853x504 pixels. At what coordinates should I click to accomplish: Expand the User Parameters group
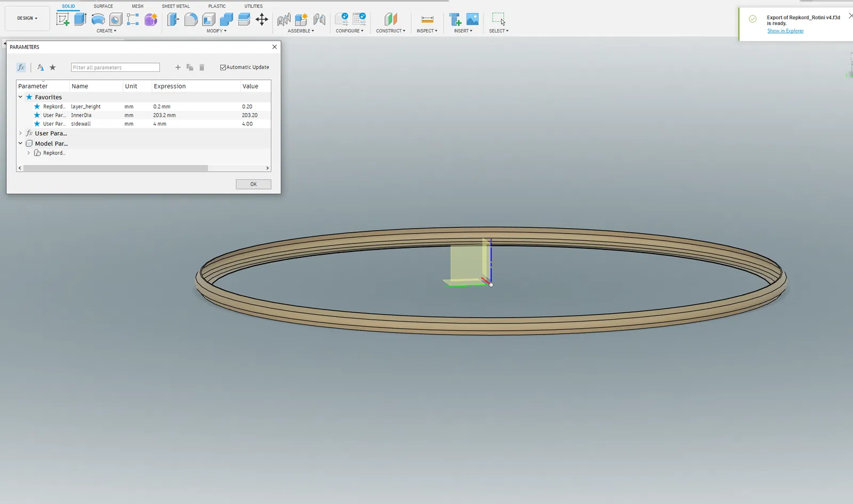pos(21,133)
